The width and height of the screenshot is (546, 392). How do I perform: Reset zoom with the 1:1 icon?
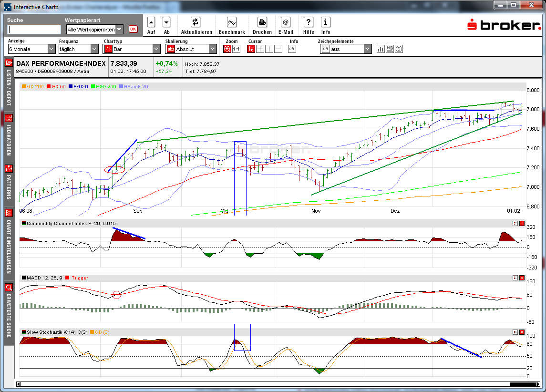tap(236, 49)
